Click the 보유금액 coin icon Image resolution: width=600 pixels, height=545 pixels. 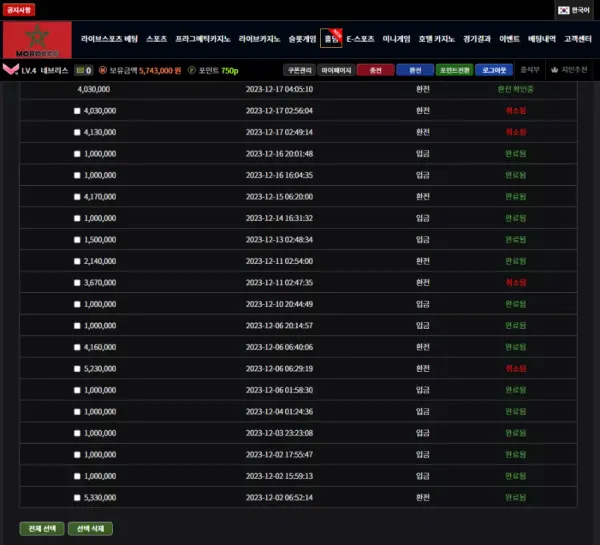tap(102, 71)
